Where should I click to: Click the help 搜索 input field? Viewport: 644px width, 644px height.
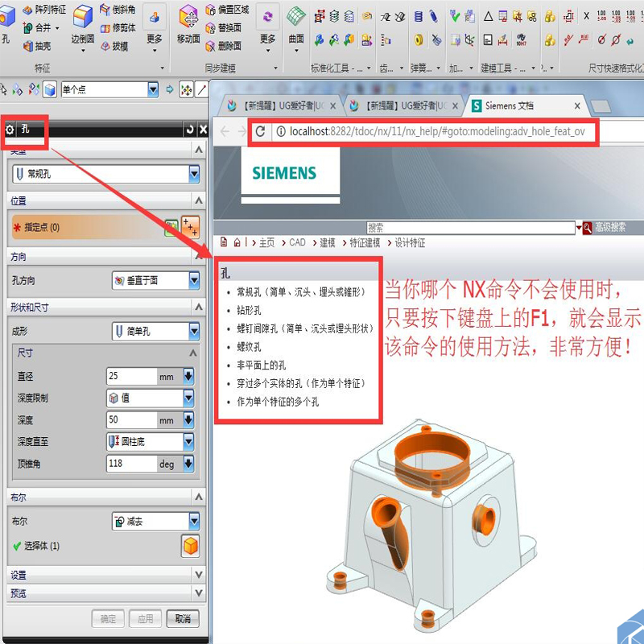click(x=470, y=228)
